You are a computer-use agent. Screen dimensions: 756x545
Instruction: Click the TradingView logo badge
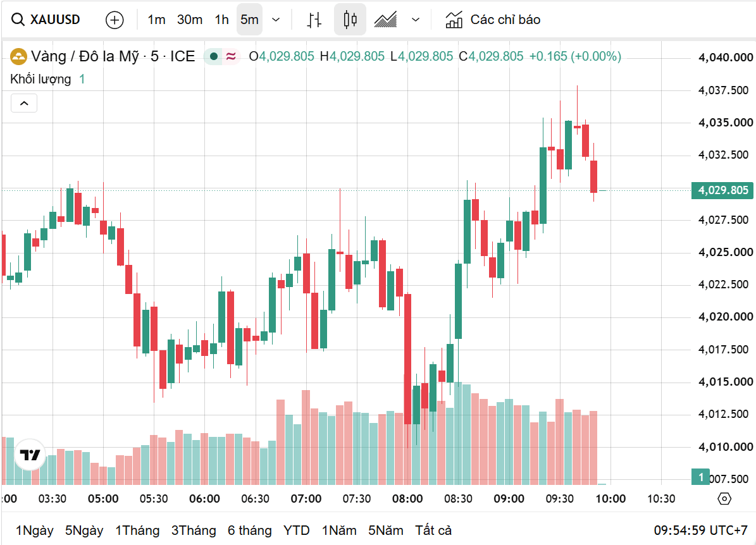pyautogui.click(x=30, y=455)
